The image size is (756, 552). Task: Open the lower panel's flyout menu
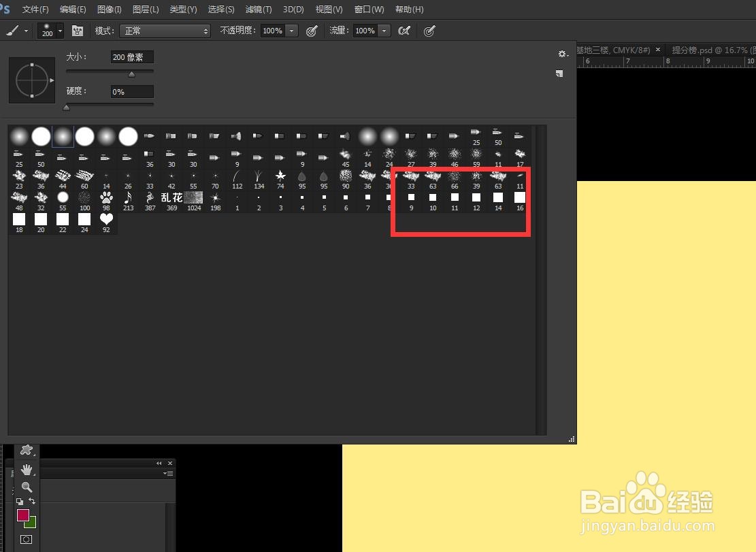(168, 474)
